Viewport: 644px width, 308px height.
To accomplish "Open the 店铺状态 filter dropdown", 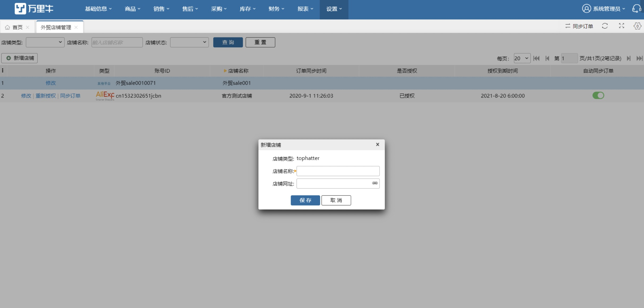I will pos(189,42).
